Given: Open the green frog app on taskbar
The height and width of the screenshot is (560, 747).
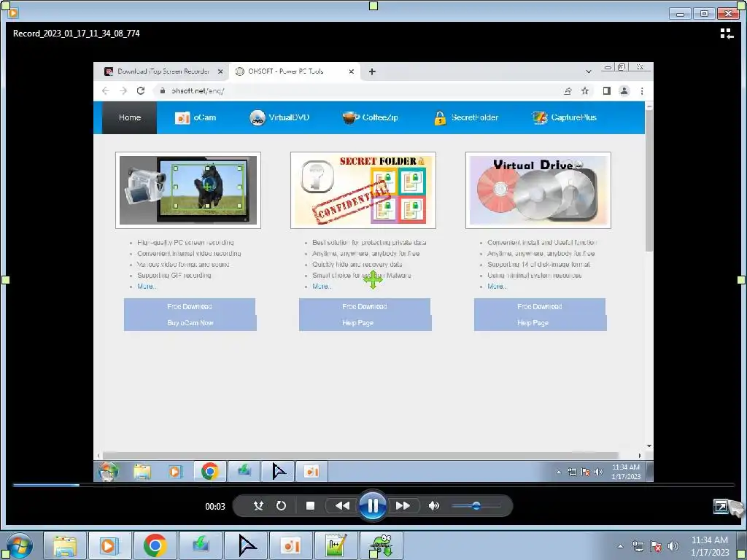Looking at the screenshot, I should [x=381, y=545].
